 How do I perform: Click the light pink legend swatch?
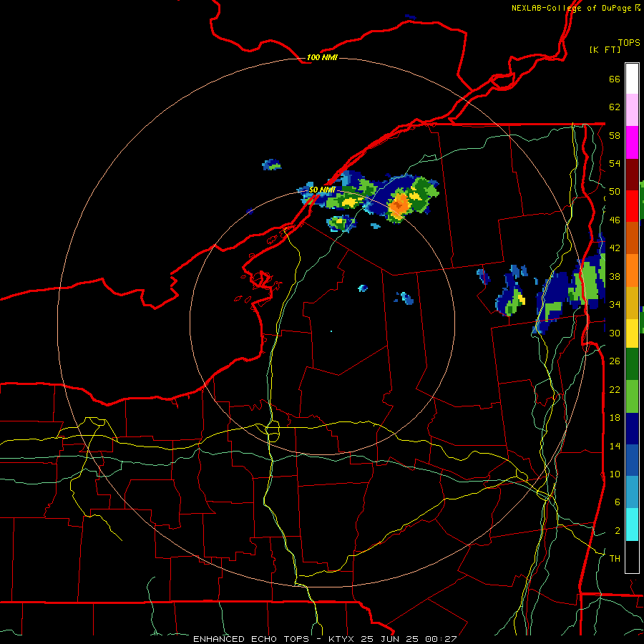[x=632, y=110]
